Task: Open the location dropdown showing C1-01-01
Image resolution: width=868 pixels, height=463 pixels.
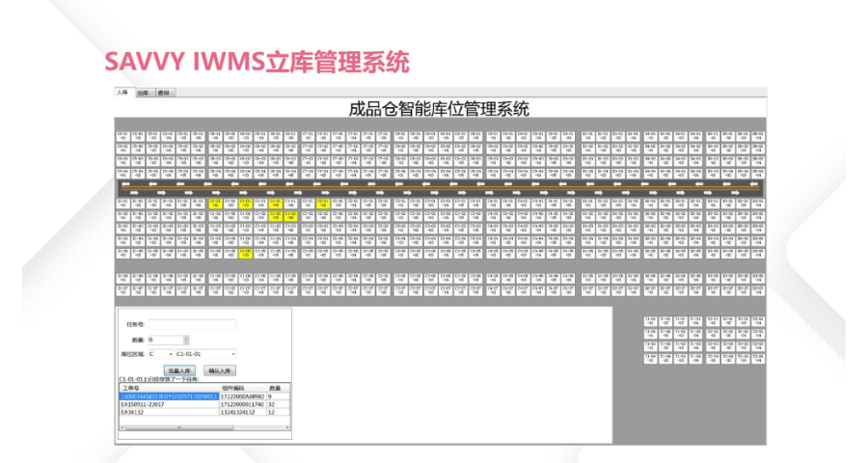Action: point(206,354)
